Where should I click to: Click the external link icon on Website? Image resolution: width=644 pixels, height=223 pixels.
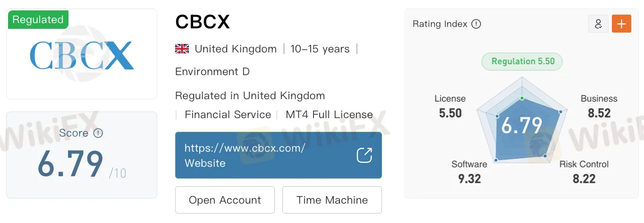pos(364,155)
